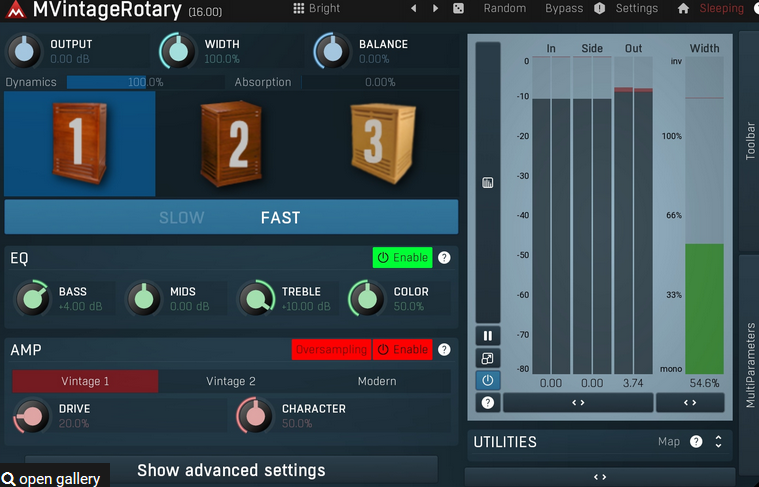Select rotary cabinet model 3
The width and height of the screenshot is (759, 487).
click(383, 144)
